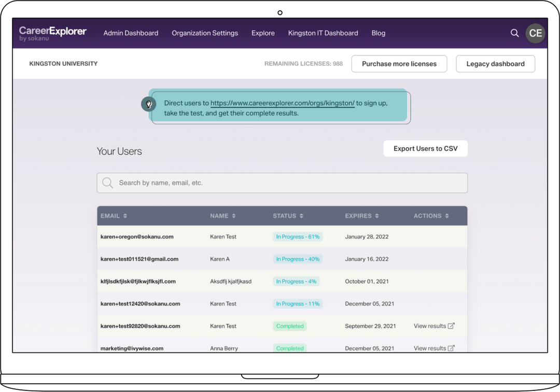Open Anna Berry's results via external link icon

pyautogui.click(x=452, y=348)
